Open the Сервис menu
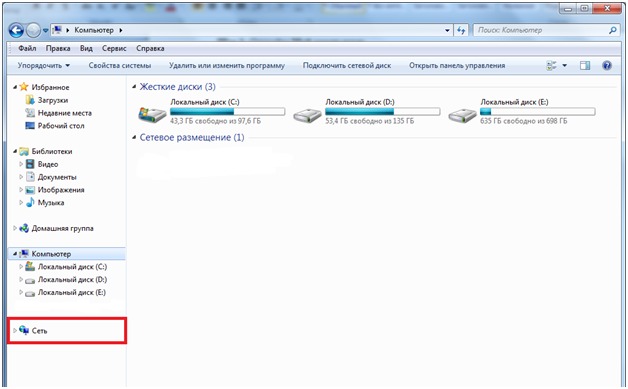 [x=114, y=48]
